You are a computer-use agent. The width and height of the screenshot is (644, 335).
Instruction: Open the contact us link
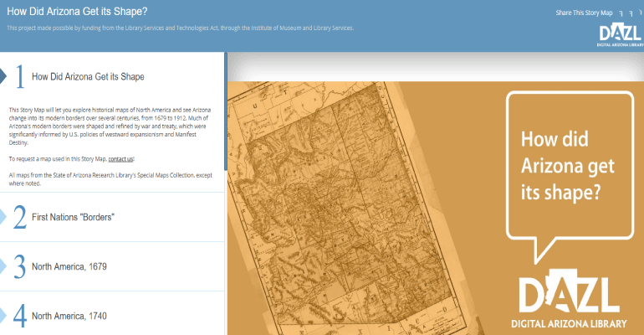[120, 158]
